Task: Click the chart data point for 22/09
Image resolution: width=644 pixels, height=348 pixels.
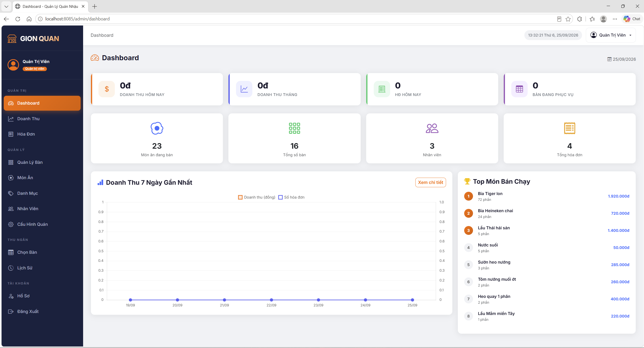Action: [x=271, y=300]
